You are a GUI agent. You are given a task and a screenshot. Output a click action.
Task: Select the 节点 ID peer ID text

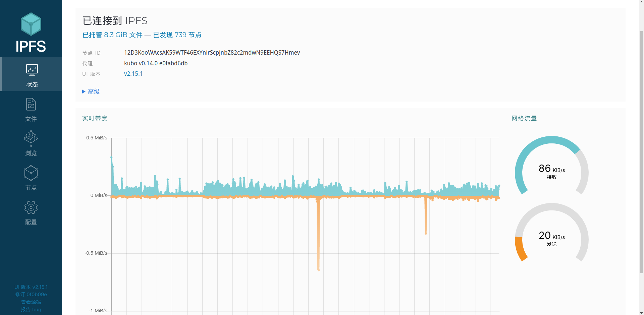(x=212, y=53)
